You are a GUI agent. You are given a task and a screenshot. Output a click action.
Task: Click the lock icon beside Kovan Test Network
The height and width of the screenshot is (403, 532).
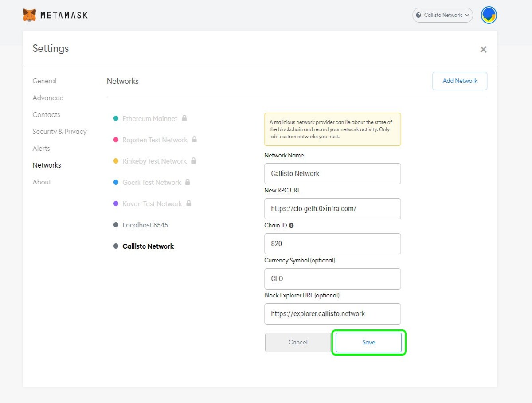[x=189, y=203]
